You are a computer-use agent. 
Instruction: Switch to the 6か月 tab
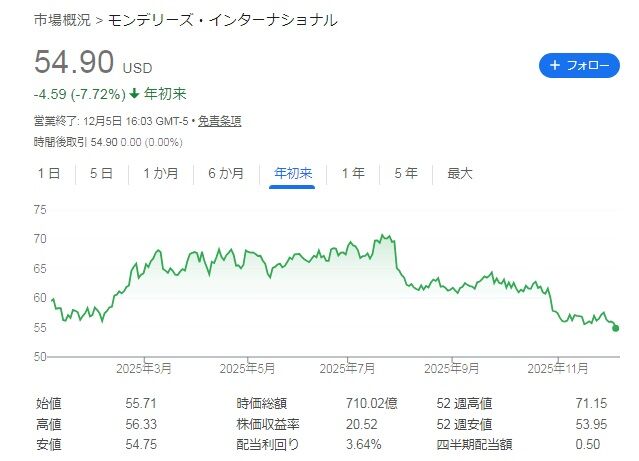pyautogui.click(x=225, y=173)
